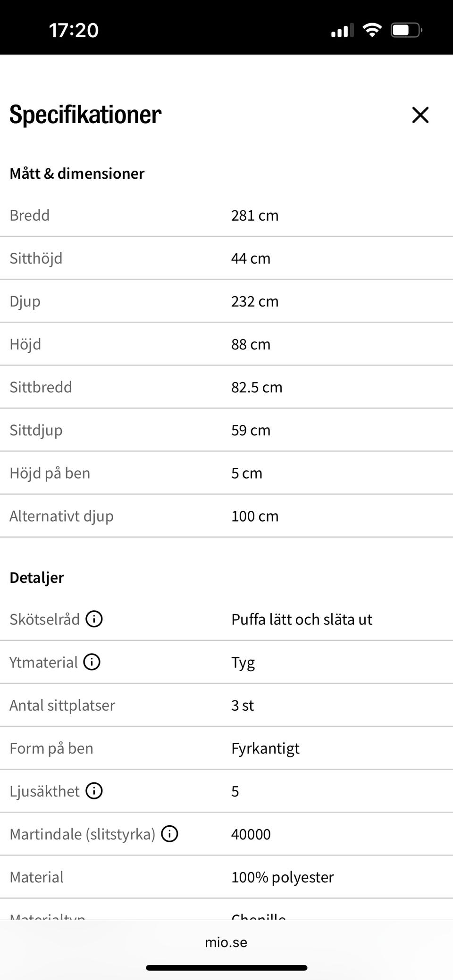Screen dimensions: 453x980
Task: Tap the home indicator bar
Action: 226,968
